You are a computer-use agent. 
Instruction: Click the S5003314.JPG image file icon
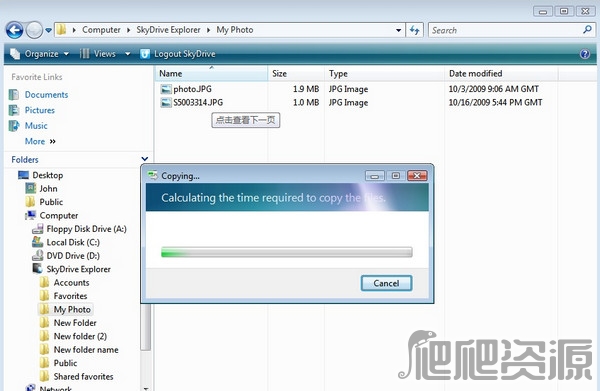pos(166,103)
